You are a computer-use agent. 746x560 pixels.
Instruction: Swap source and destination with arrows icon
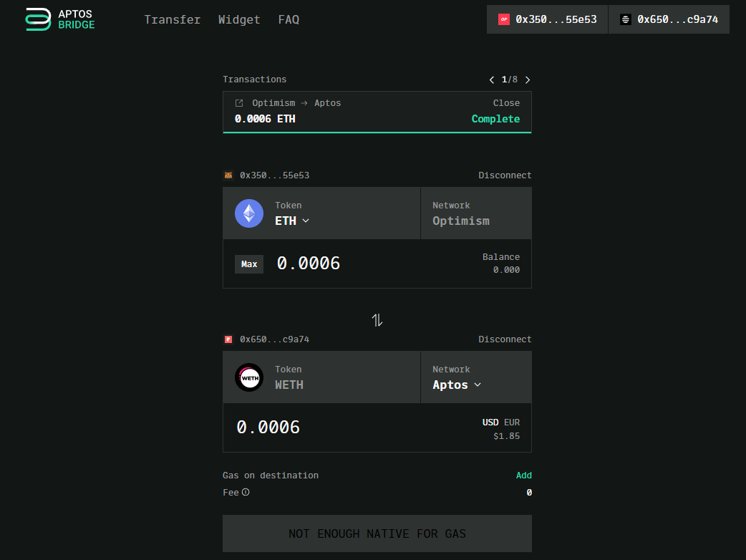377,320
